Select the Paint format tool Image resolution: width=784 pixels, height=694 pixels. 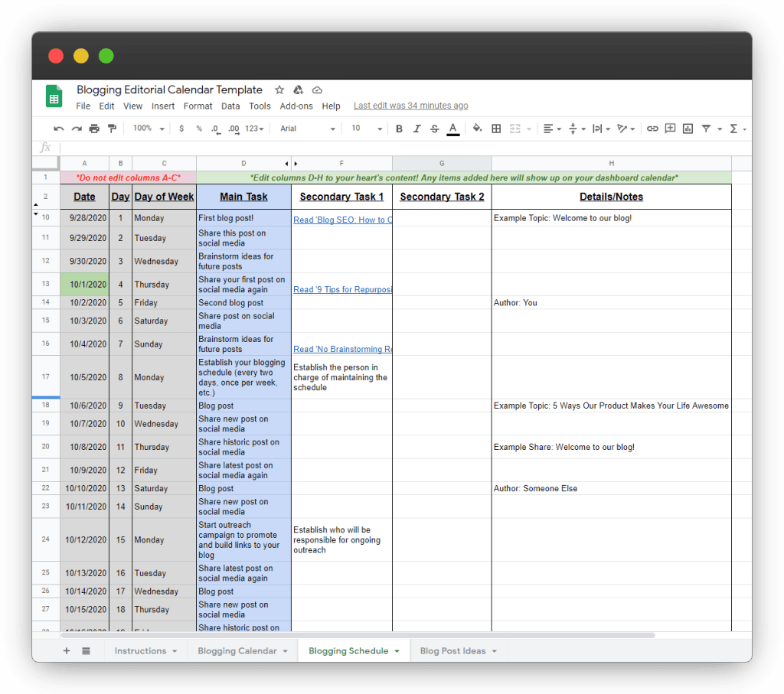click(x=113, y=129)
